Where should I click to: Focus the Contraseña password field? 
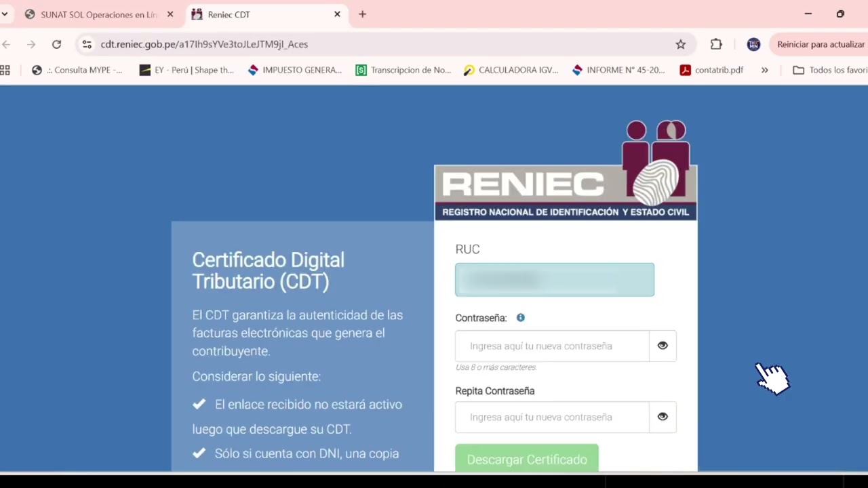(x=552, y=346)
